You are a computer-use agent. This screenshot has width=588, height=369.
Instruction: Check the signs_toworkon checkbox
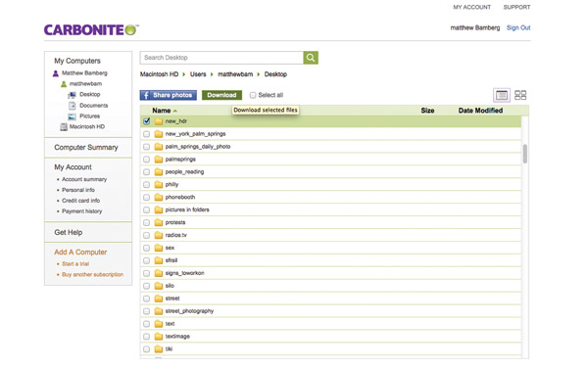[147, 273]
